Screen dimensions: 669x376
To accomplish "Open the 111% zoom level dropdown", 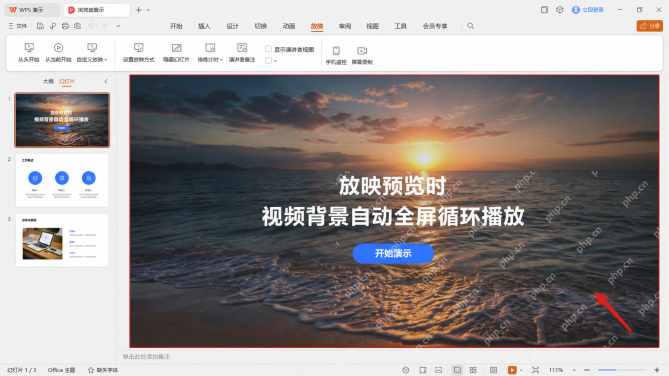I will coord(574,370).
